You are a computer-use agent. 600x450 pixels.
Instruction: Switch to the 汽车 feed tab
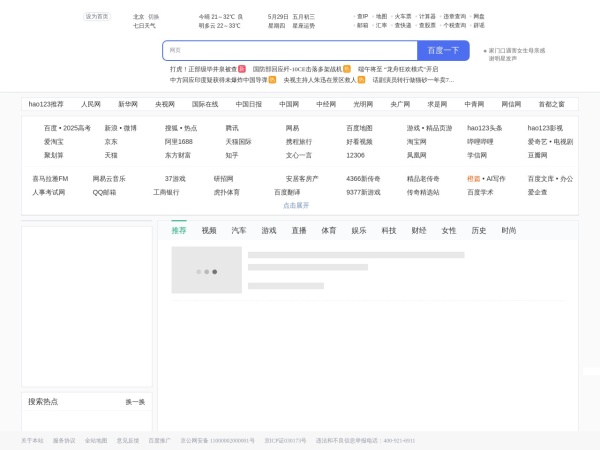click(x=239, y=230)
